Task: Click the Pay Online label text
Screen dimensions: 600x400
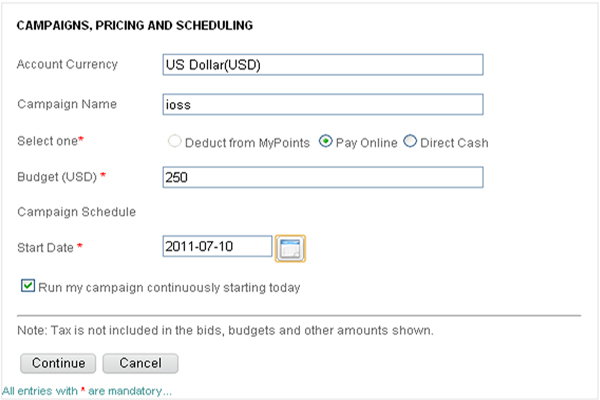Action: pyautogui.click(x=367, y=143)
